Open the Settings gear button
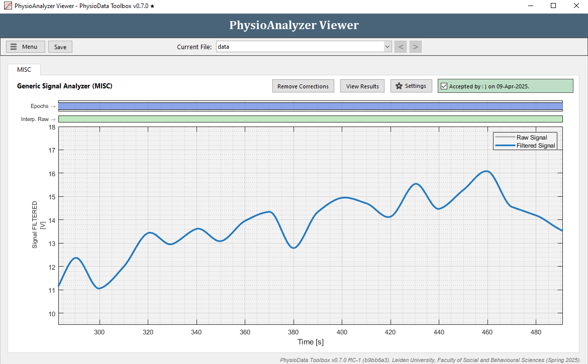The image size is (588, 364). pyautogui.click(x=411, y=86)
